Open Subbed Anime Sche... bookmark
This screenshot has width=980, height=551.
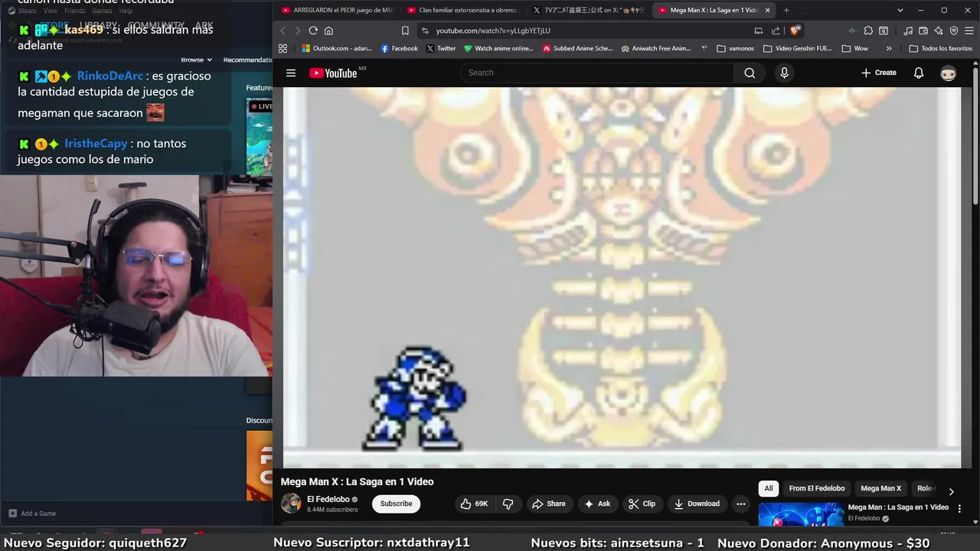tap(578, 48)
